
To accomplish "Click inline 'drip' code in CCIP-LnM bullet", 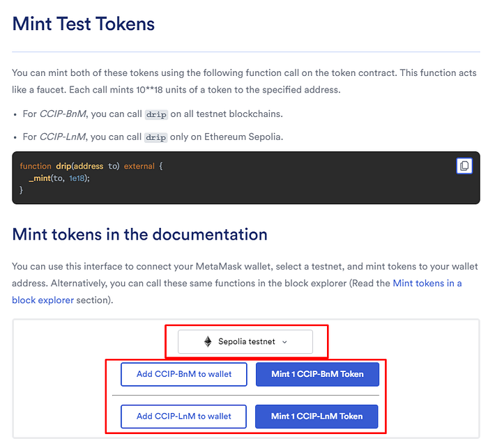I will click(x=155, y=137).
